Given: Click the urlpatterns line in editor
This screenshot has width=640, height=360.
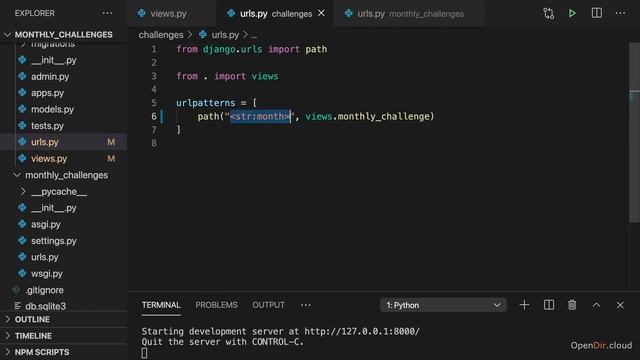Looking at the screenshot, I should pyautogui.click(x=216, y=103).
